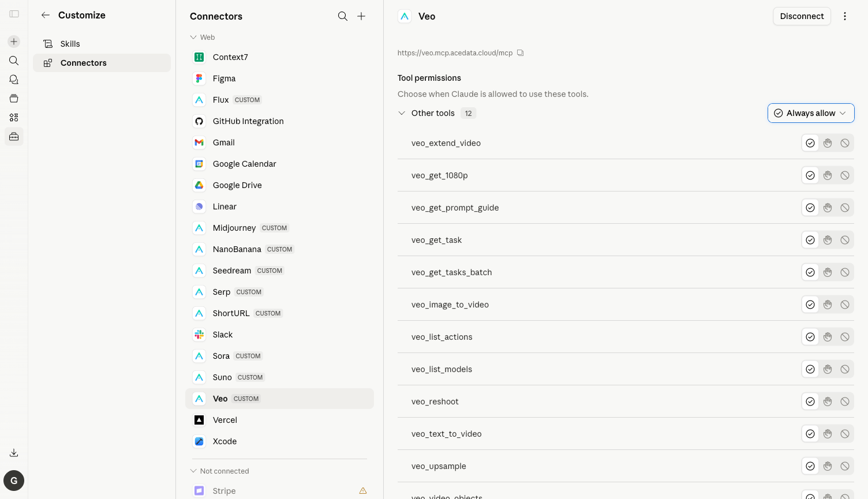Open chats icon in left rail
868x499 pixels.
pos(14,80)
